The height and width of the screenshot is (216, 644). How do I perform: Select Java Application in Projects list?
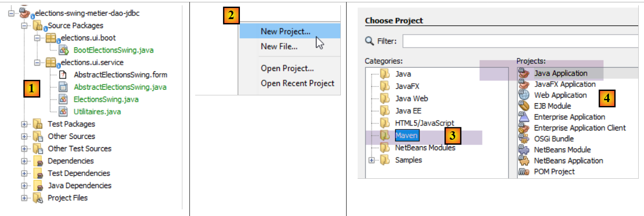click(560, 74)
